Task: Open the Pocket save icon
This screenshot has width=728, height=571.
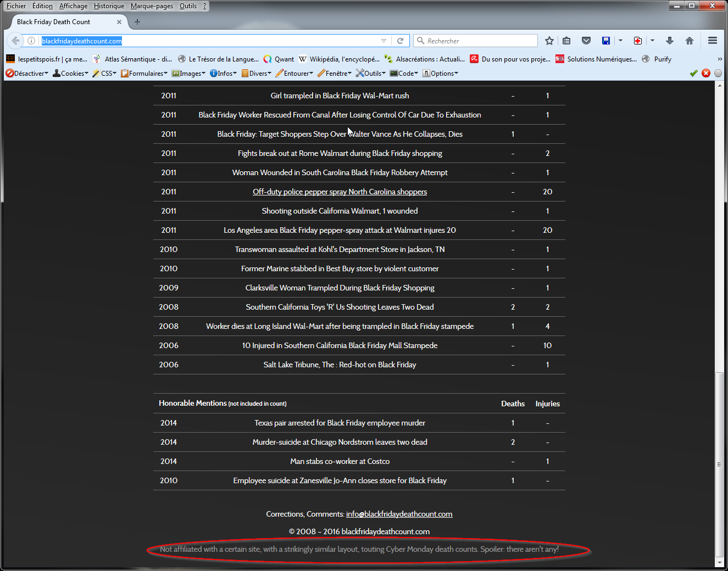Action: [586, 41]
